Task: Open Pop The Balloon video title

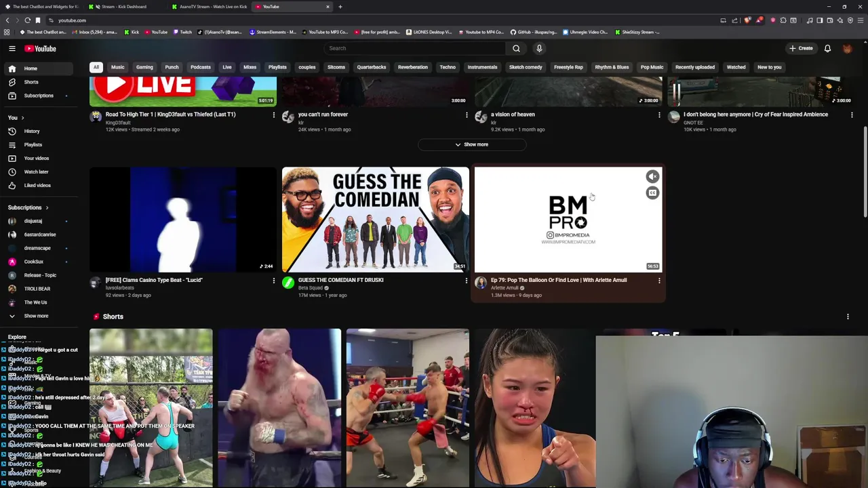Action: [559, 280]
